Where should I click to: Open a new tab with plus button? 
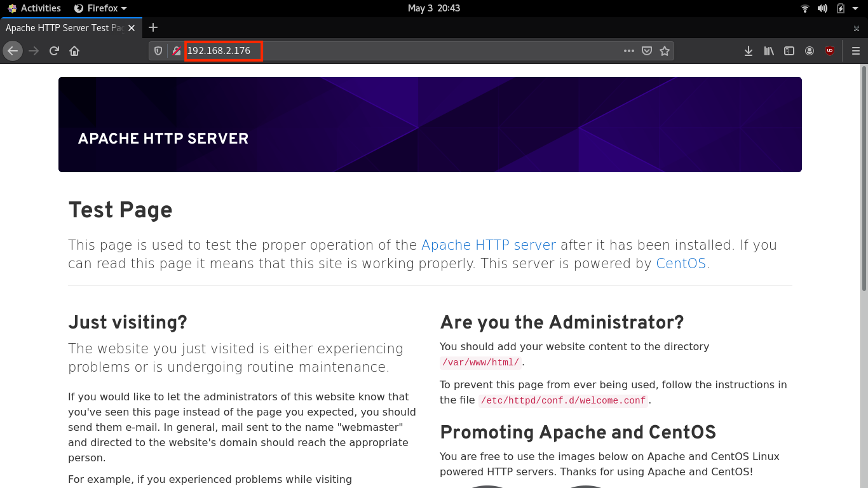153,27
